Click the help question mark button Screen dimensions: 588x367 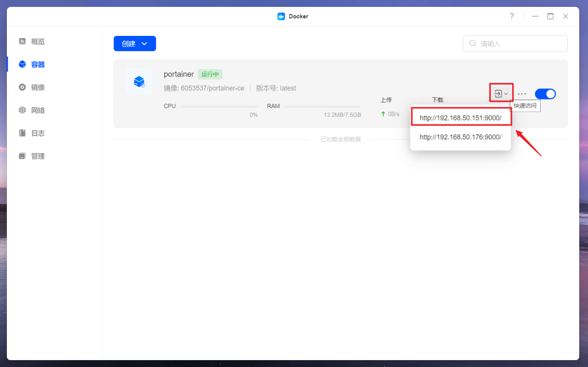tap(511, 16)
